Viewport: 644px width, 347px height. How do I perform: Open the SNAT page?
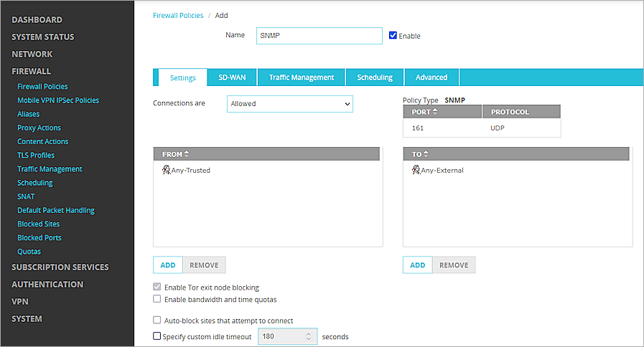26,196
